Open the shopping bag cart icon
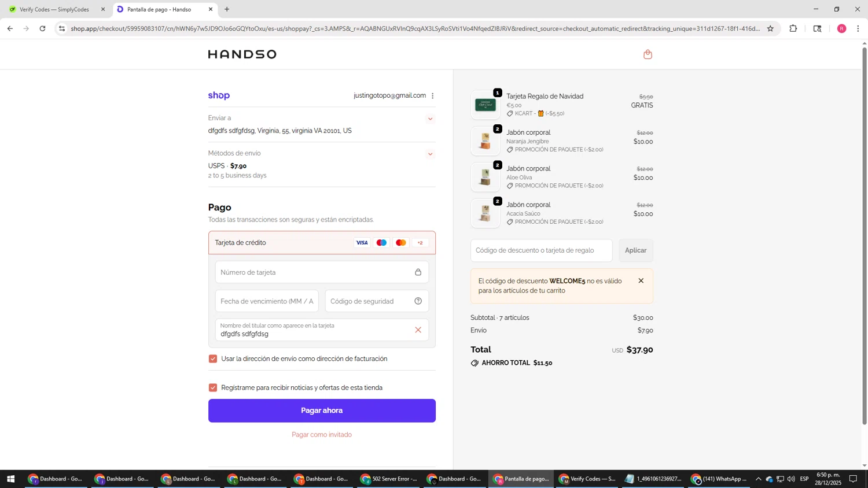The image size is (868, 488). [x=648, y=54]
